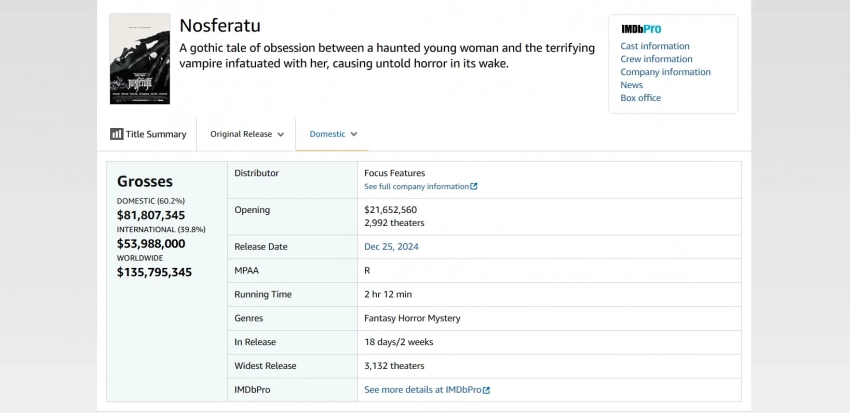This screenshot has height=413, width=850.
Task: Click external-link icon after 'See full company information'
Action: tap(474, 187)
